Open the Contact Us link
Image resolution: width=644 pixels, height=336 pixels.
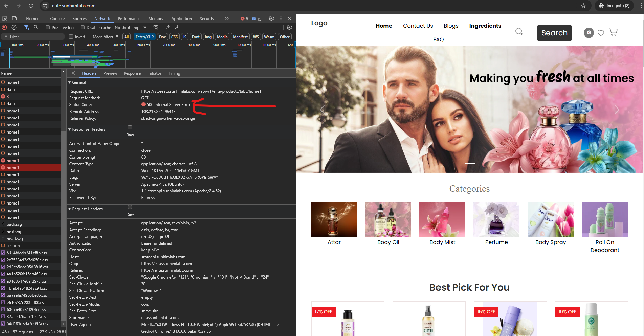418,26
